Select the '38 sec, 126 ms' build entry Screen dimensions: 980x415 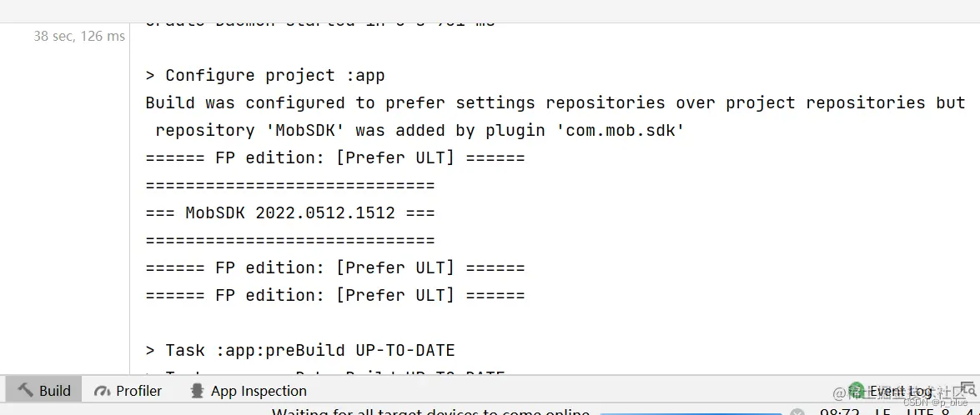click(x=79, y=36)
